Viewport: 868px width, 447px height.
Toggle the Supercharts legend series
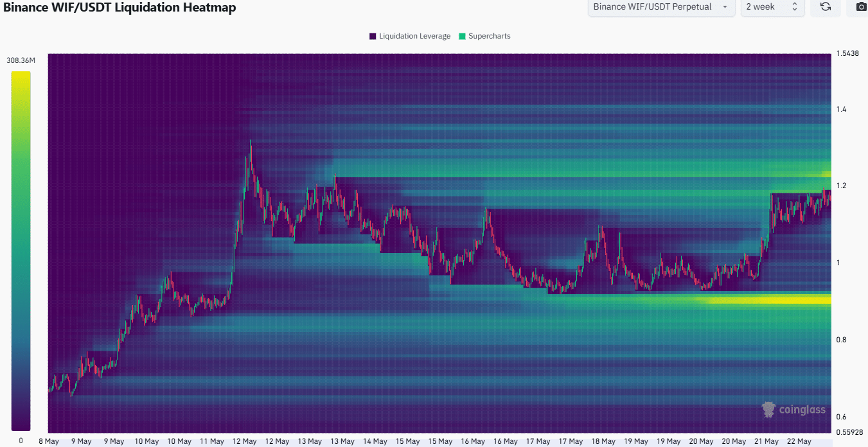tap(484, 36)
